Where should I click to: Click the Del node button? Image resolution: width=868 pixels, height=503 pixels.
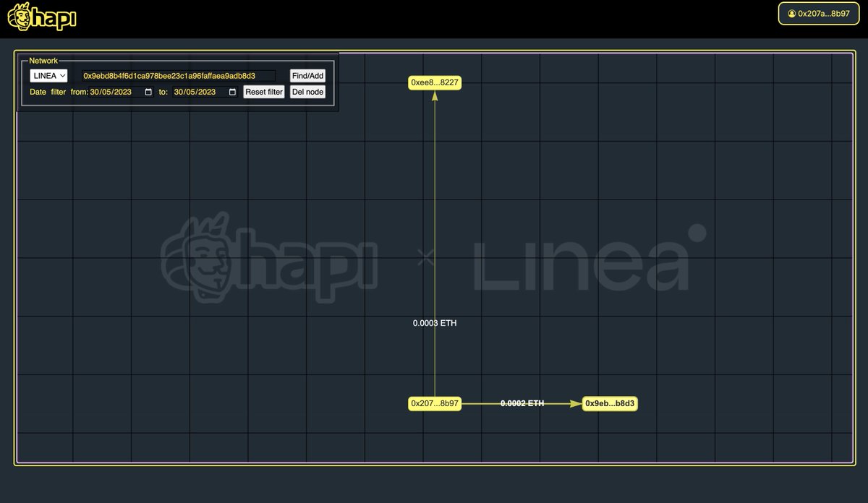[x=307, y=92]
